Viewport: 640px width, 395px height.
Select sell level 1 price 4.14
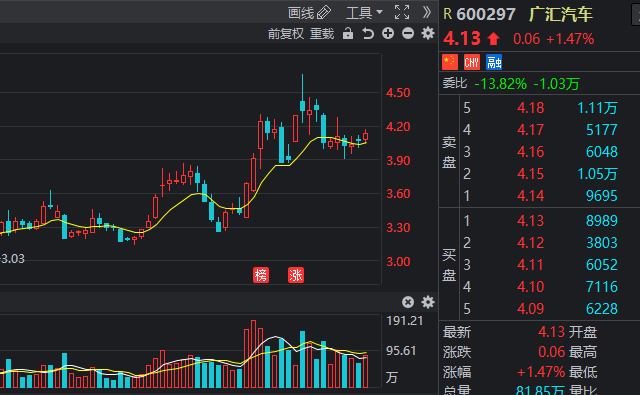coord(531,196)
